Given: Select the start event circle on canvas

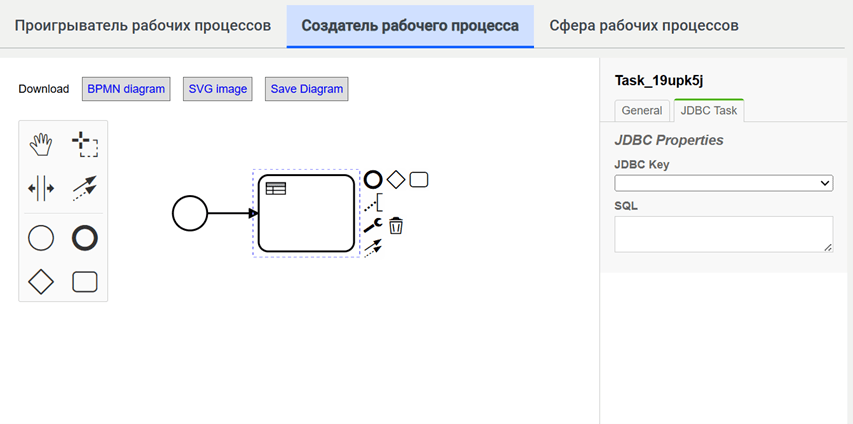Looking at the screenshot, I should click(190, 213).
